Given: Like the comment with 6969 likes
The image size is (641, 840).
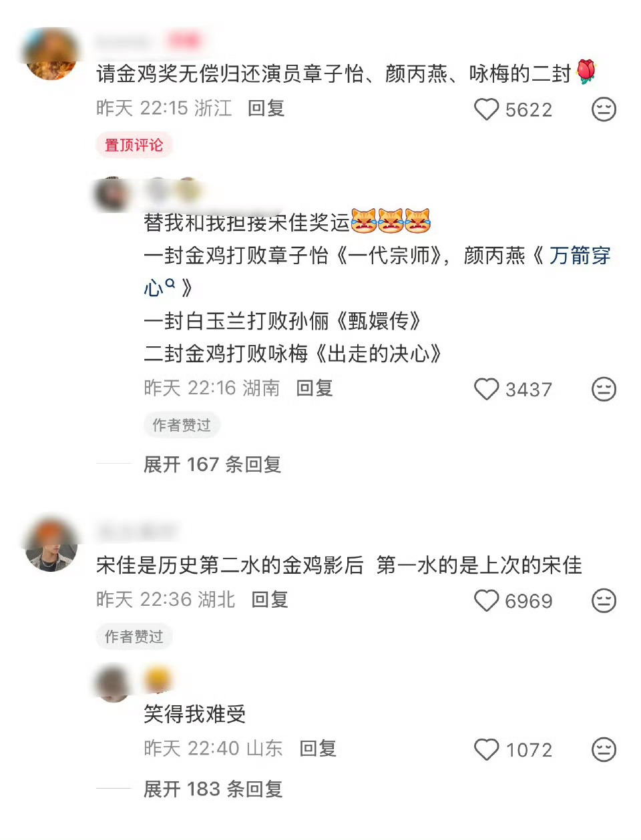Looking at the screenshot, I should click(x=486, y=601).
